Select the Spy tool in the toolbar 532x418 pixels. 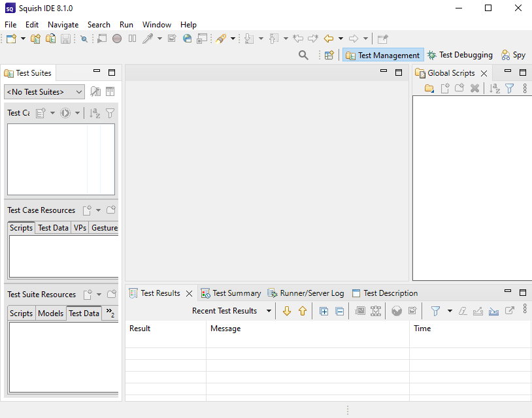pyautogui.click(x=514, y=55)
